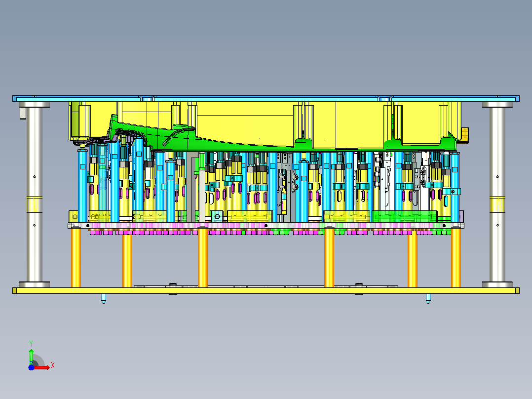Screen dimensions: 532x399
Task: Select the yellow bottom base plate
Action: coord(266,291)
